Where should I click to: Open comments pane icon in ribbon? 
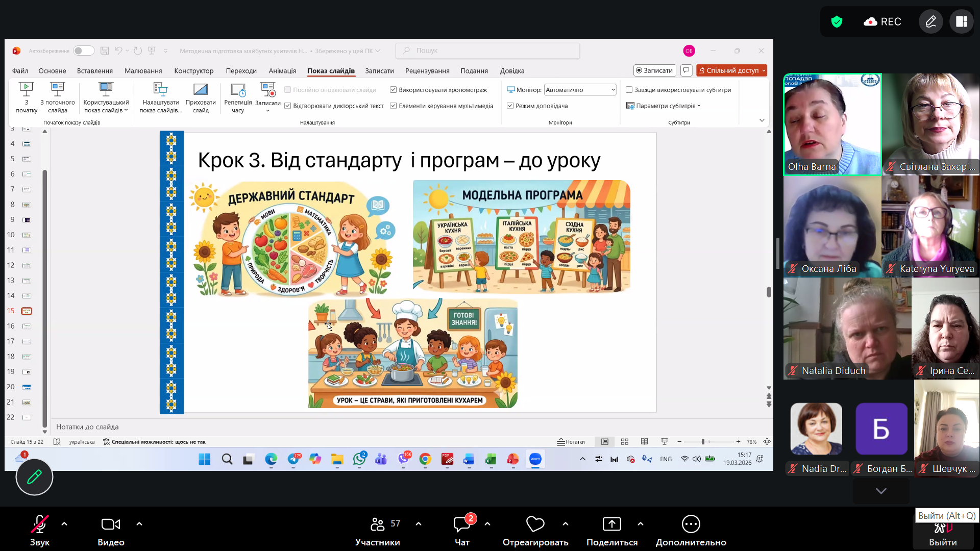686,70
